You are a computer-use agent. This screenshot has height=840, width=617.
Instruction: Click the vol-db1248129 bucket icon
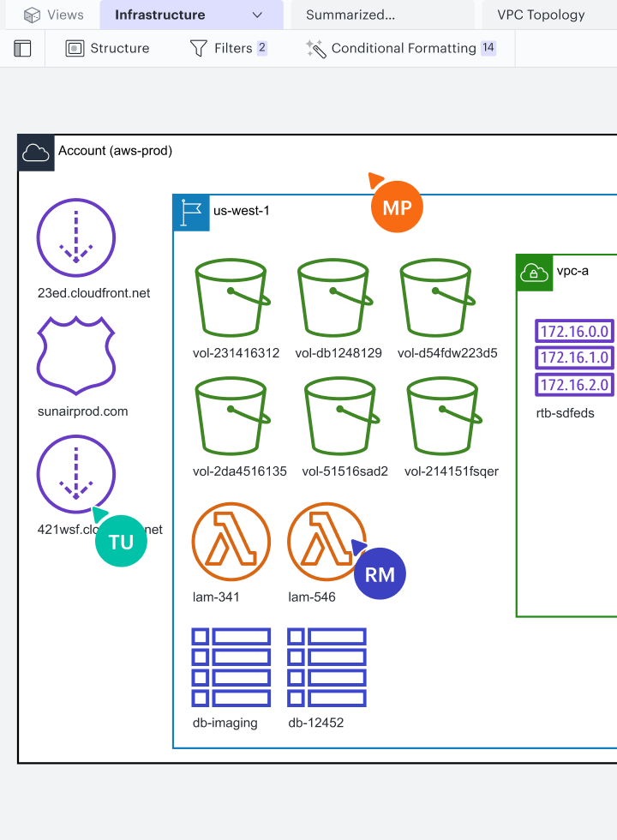coord(335,297)
